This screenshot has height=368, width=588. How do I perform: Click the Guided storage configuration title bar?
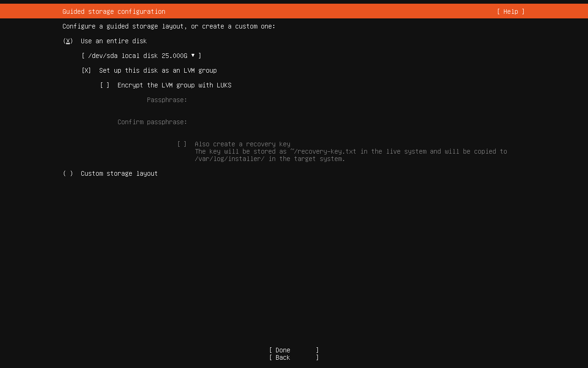pyautogui.click(x=114, y=11)
